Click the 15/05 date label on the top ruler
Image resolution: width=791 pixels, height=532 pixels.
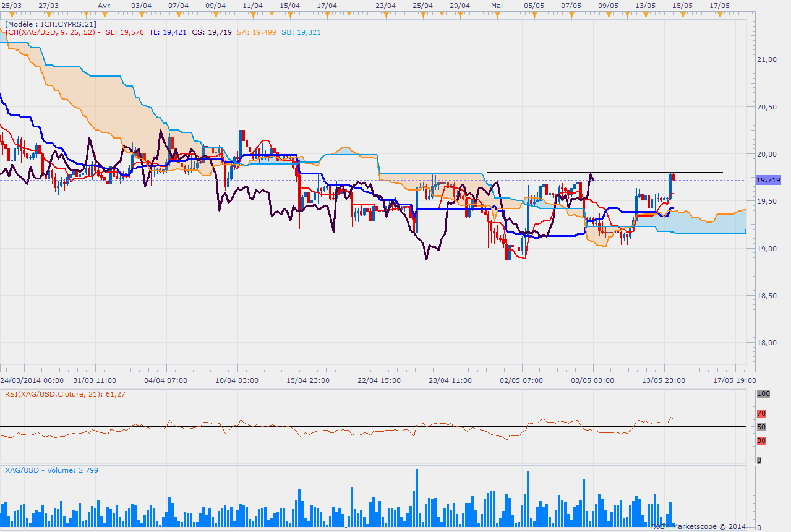pyautogui.click(x=682, y=5)
